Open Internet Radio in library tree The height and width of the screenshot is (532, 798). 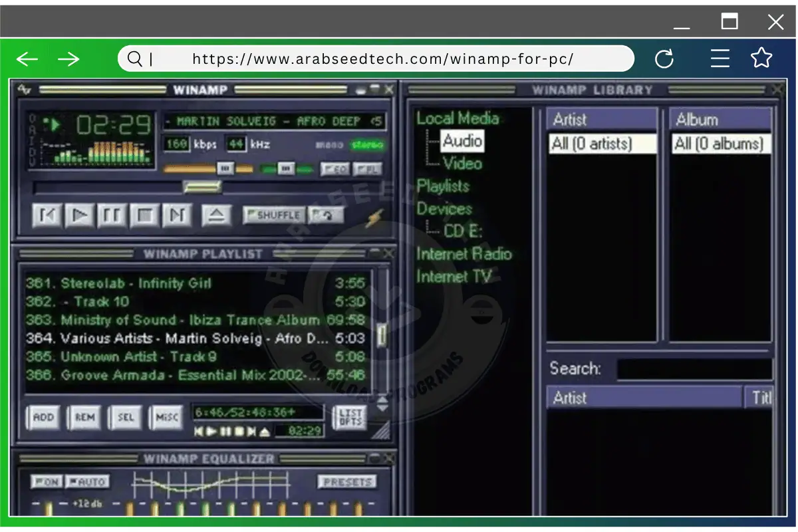click(464, 253)
